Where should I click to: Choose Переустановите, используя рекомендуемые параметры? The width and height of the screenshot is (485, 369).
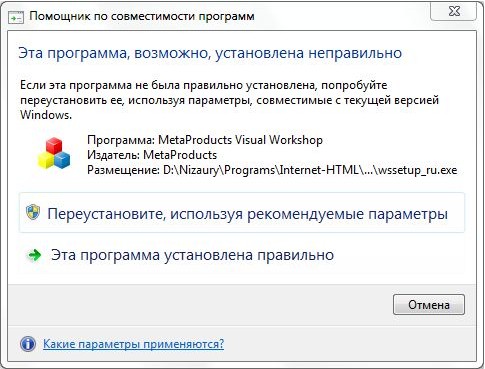[x=242, y=213]
